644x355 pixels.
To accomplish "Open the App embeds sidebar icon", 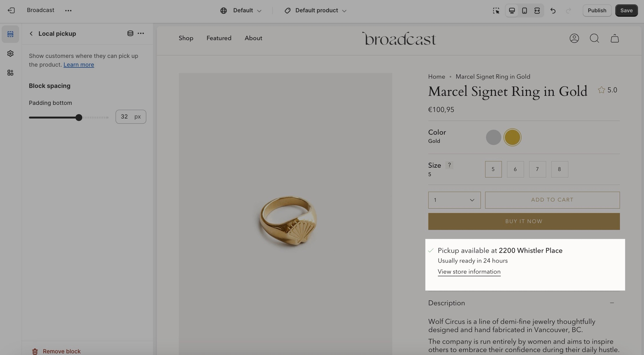I will click(10, 73).
